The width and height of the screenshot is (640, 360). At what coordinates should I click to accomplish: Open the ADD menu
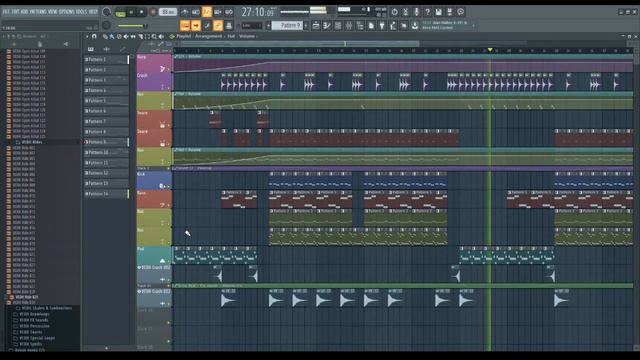point(24,12)
